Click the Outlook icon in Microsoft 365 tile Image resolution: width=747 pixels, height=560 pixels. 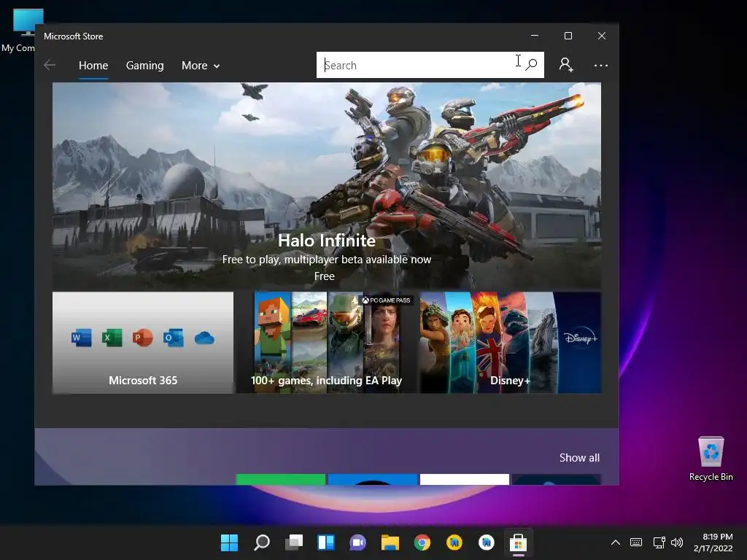click(x=173, y=338)
